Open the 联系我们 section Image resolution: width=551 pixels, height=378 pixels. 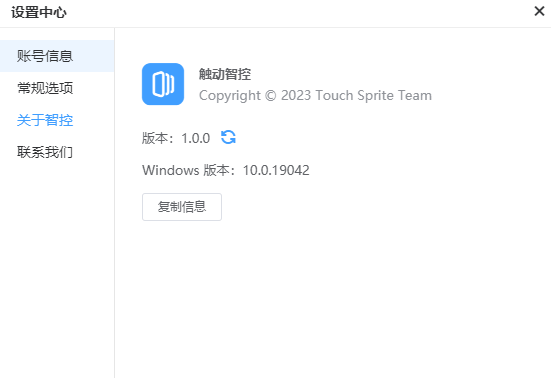pos(57,152)
